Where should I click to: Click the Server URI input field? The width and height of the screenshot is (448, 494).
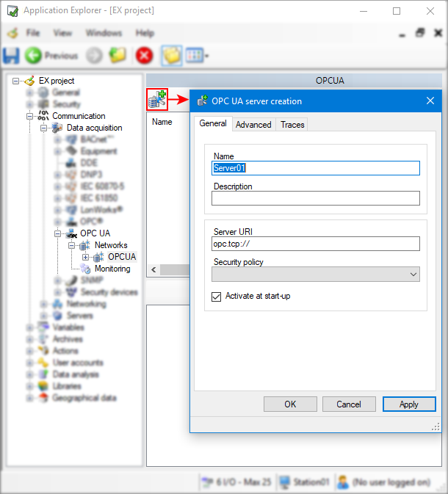tap(315, 244)
